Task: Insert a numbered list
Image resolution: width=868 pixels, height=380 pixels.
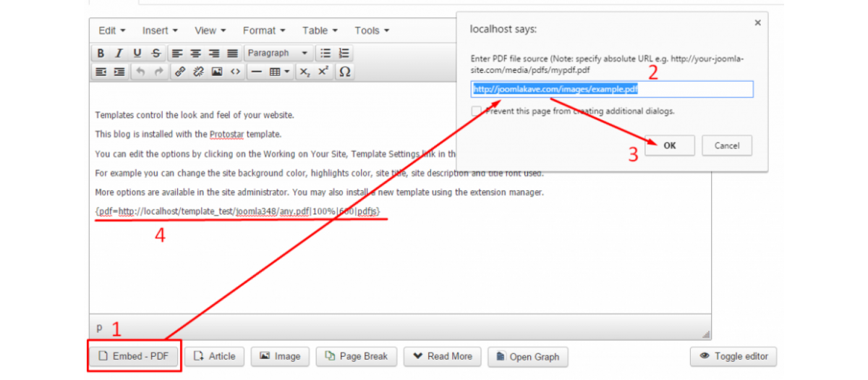Action: [344, 53]
